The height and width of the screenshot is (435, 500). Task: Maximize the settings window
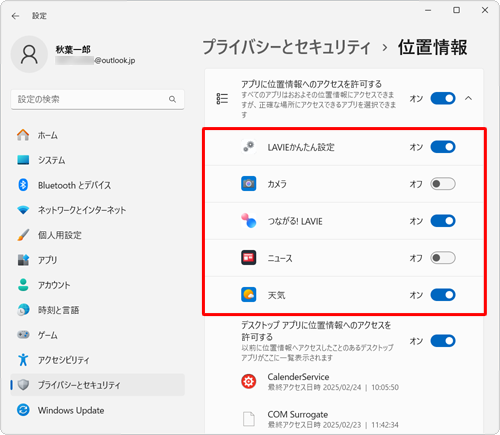pos(456,10)
